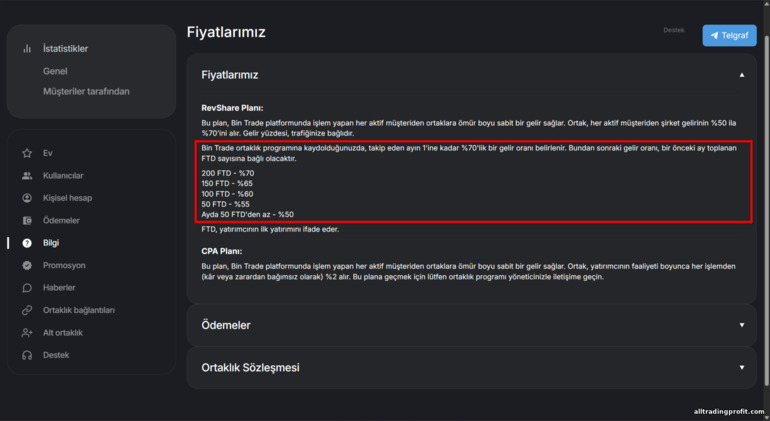Screen dimensions: 770x421
Task: Click the Kullanıcılar people icon
Action: [27, 176]
